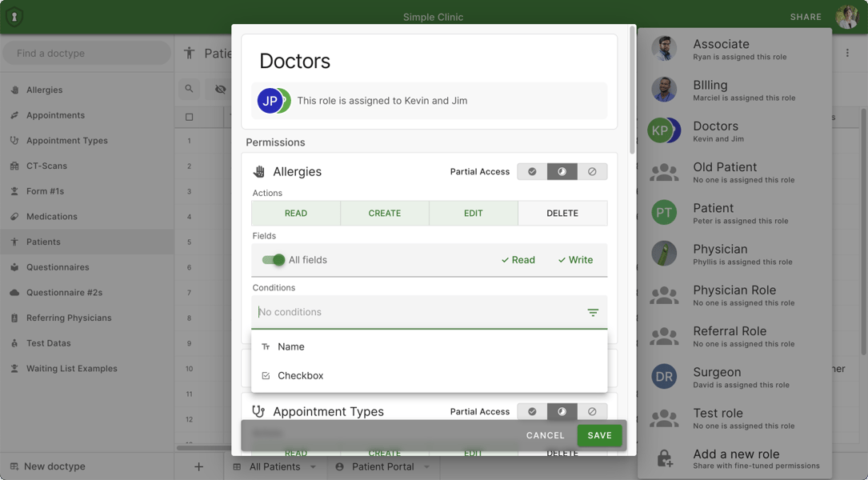Click the Form #1s sidebar icon
This screenshot has height=480, width=868.
point(14,191)
